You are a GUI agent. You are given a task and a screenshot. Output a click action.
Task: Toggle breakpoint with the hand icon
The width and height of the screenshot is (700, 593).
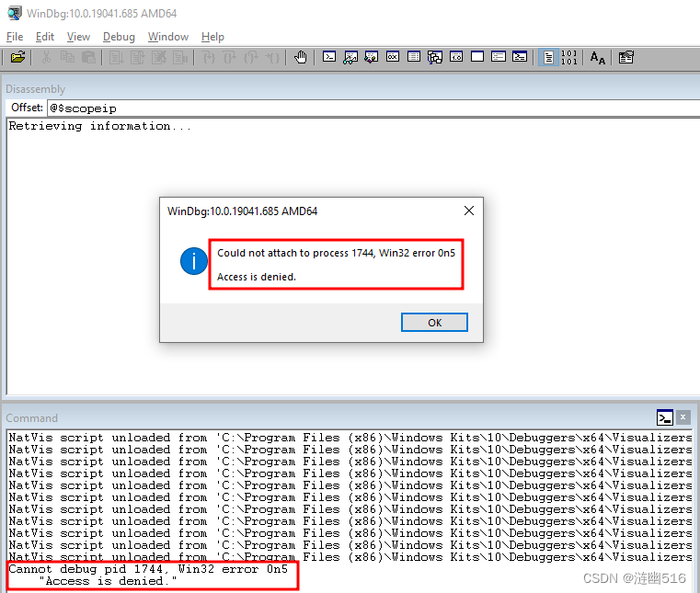(x=301, y=57)
